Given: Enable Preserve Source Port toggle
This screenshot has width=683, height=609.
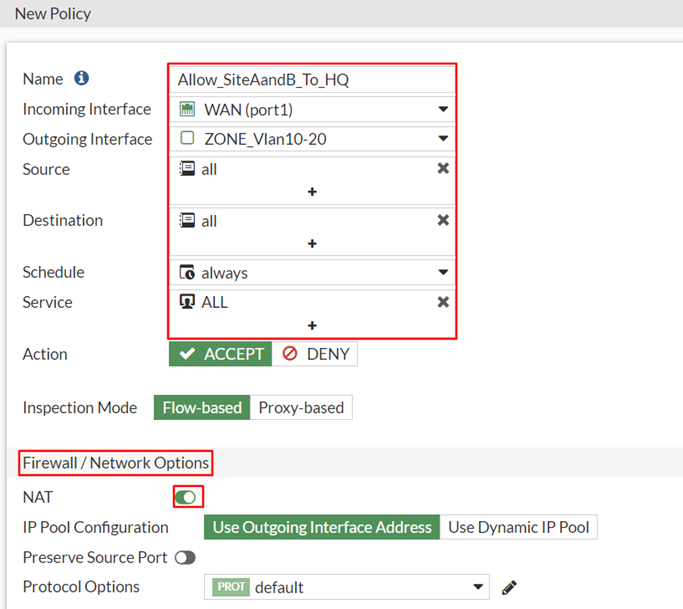Looking at the screenshot, I should 185,558.
